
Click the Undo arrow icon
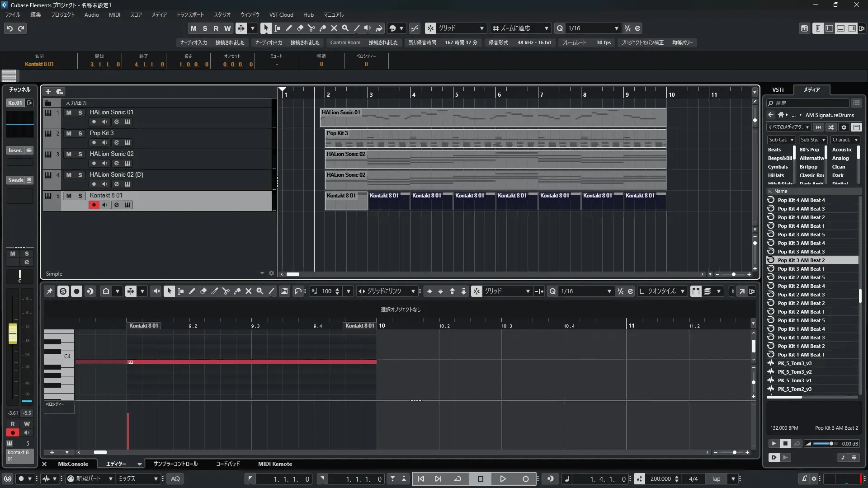tap(9, 28)
